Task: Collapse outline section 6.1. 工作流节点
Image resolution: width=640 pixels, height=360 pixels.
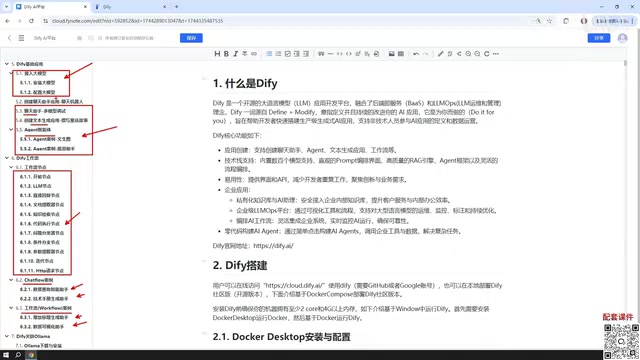Action: click(11, 167)
